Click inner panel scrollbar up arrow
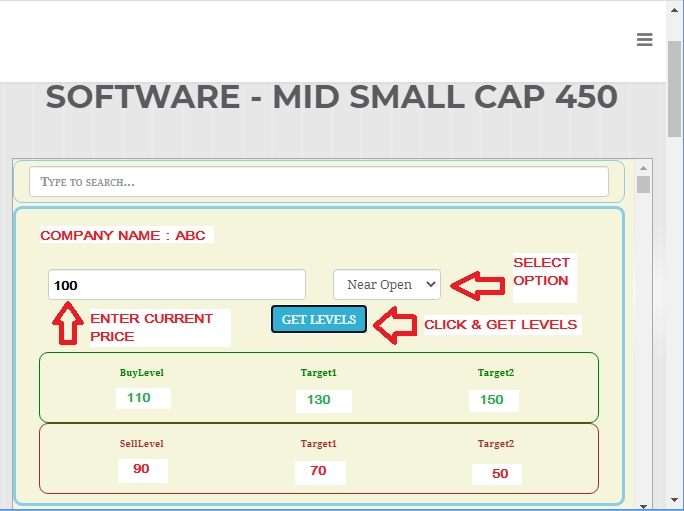 (643, 167)
